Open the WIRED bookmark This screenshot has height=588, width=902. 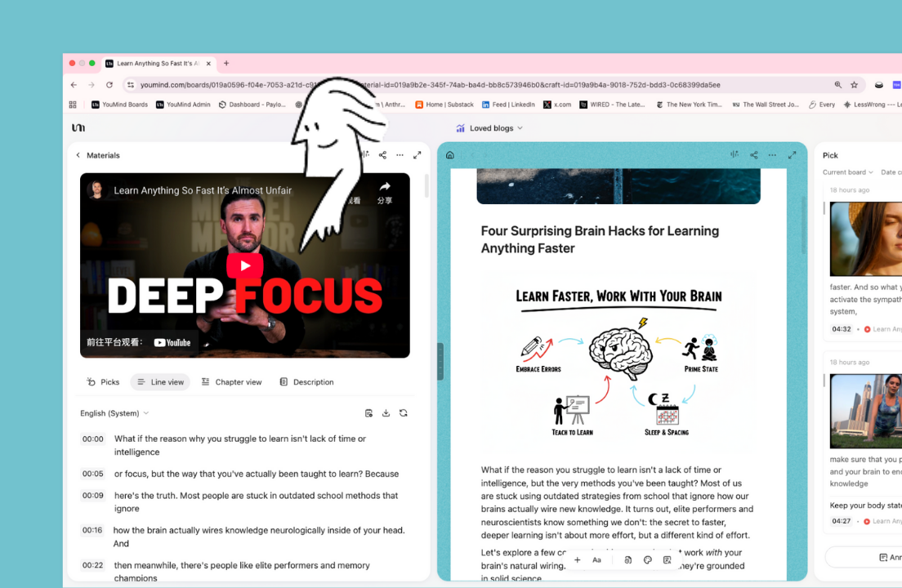coord(612,105)
